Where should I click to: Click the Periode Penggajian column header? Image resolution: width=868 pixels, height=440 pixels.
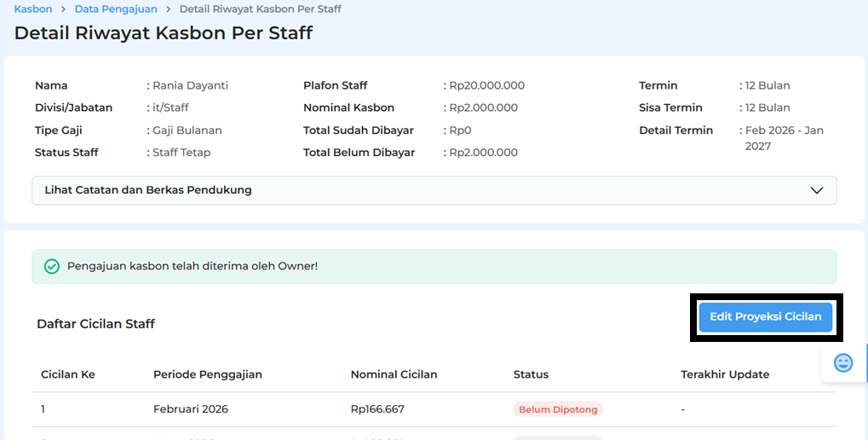(x=207, y=374)
